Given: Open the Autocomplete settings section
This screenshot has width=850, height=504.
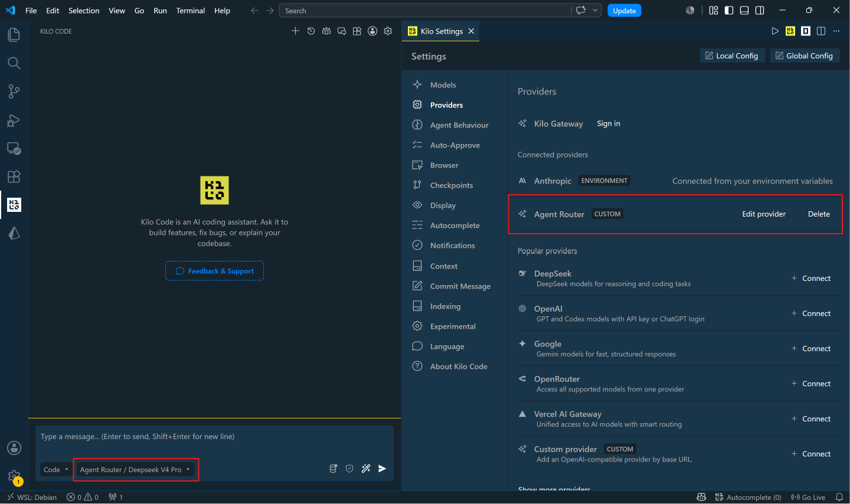Looking at the screenshot, I should coord(455,225).
